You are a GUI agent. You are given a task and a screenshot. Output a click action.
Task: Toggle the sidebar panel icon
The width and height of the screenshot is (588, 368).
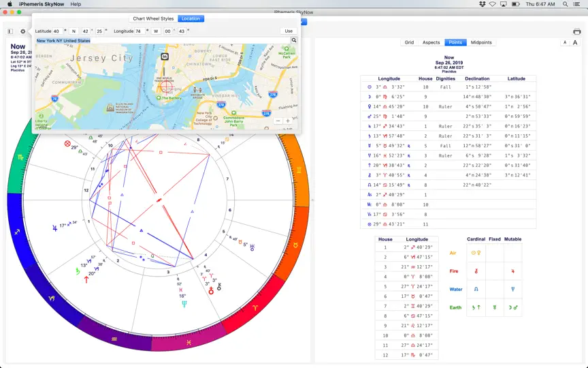click(x=10, y=31)
